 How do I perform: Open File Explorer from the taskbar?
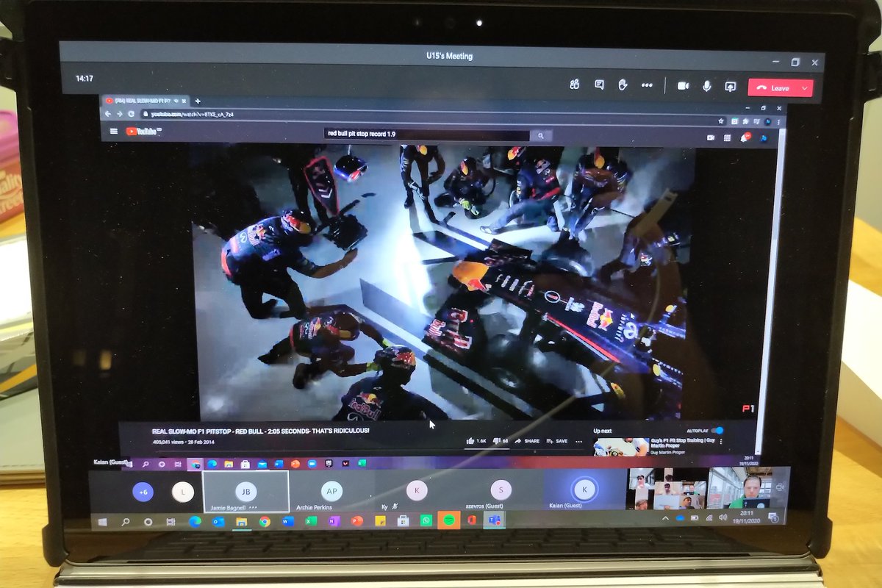[x=241, y=522]
